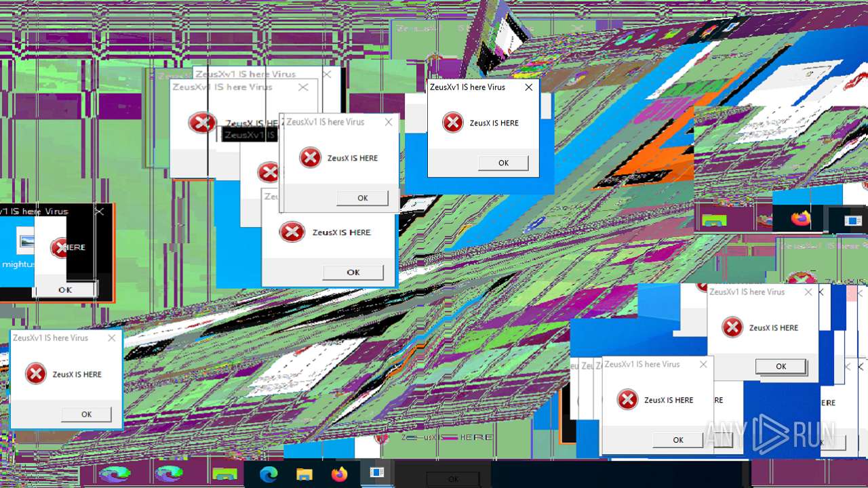The width and height of the screenshot is (868, 488).
Task: Click OK in the dialog covering the 'Ze' dialog's title
Action: (362, 198)
